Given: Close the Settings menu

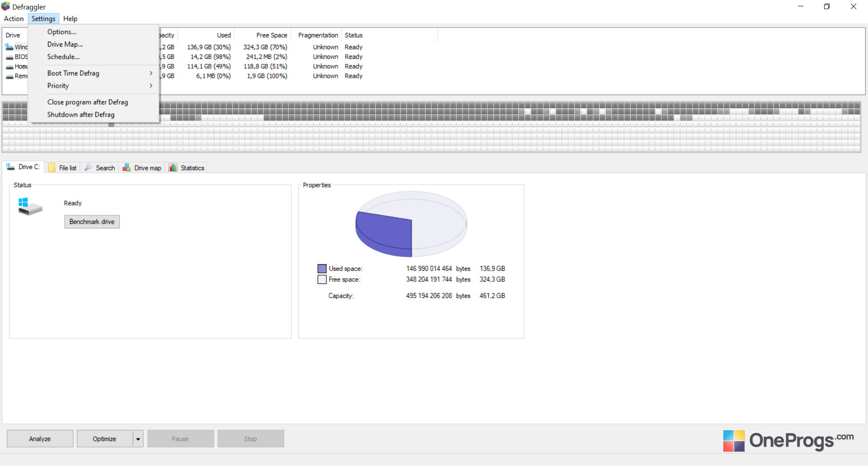Looking at the screenshot, I should point(43,19).
